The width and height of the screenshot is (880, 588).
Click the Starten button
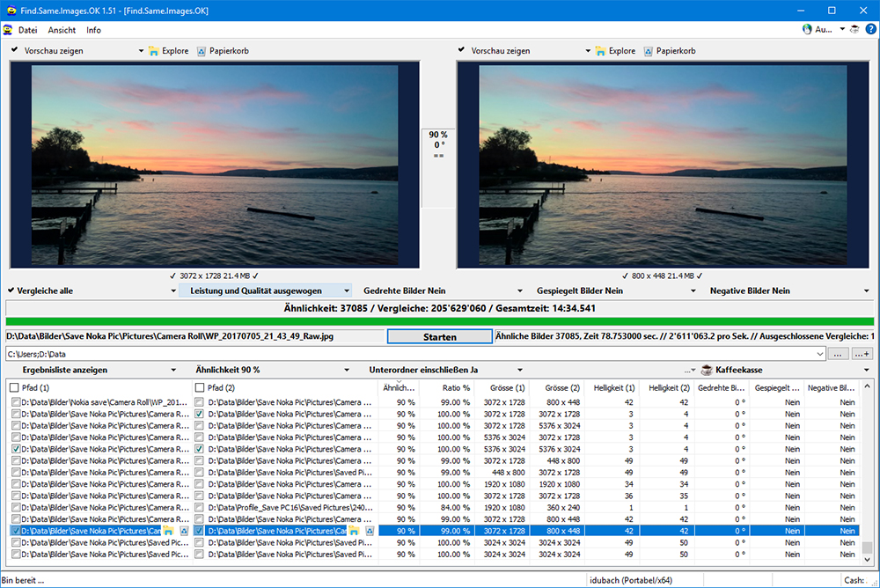[440, 336]
